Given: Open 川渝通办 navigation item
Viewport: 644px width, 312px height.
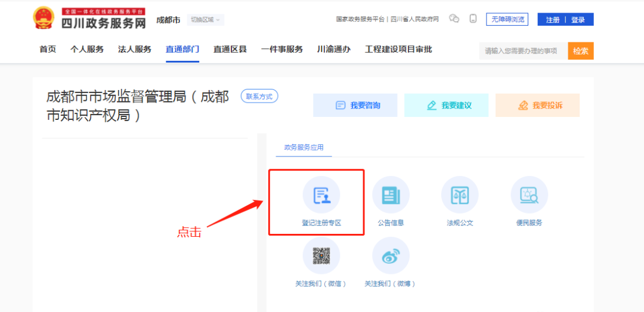Looking at the screenshot, I should 334,50.
